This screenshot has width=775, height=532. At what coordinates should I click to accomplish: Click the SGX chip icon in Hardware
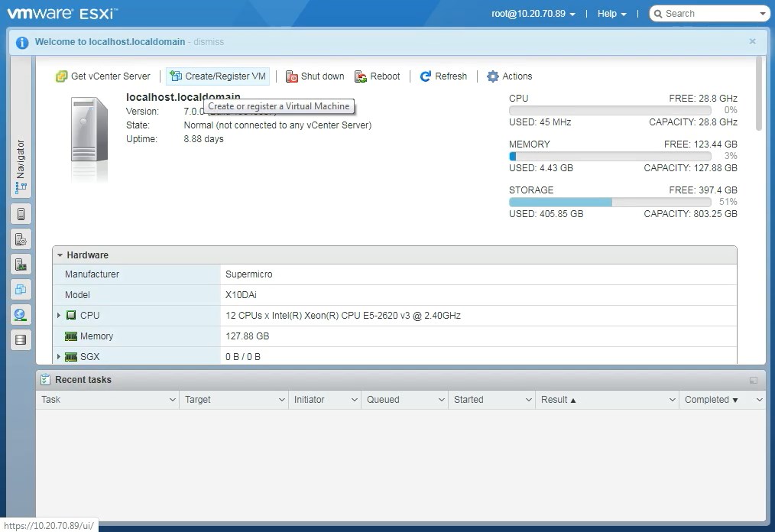(x=71, y=357)
